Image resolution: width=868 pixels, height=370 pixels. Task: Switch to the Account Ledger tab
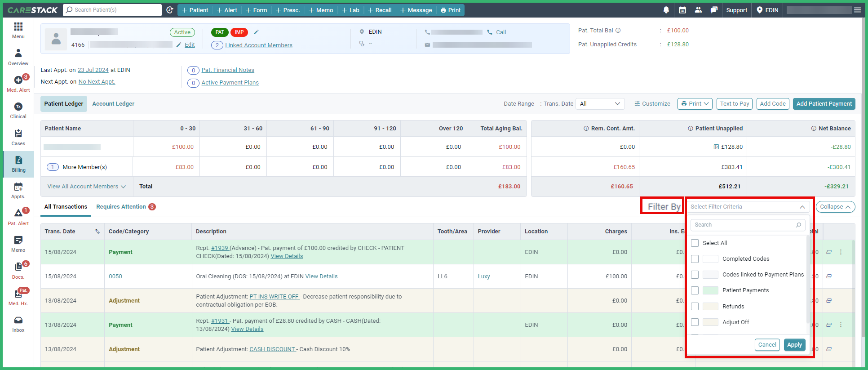pos(113,104)
